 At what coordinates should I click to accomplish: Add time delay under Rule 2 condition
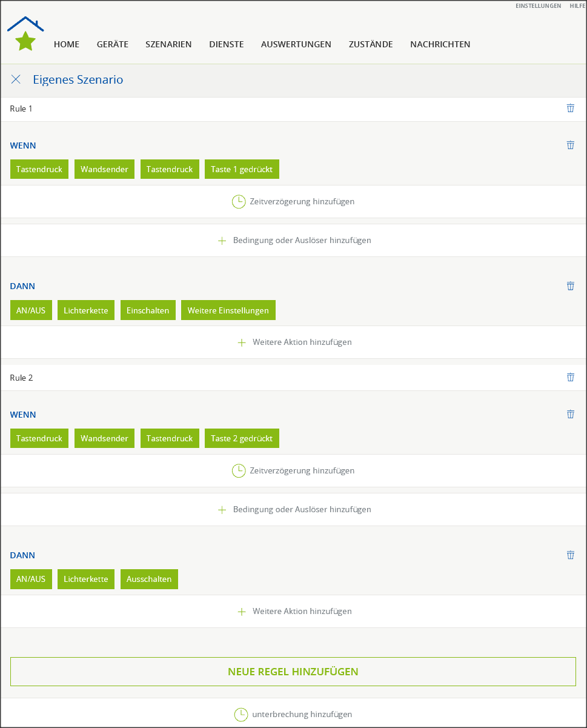293,470
